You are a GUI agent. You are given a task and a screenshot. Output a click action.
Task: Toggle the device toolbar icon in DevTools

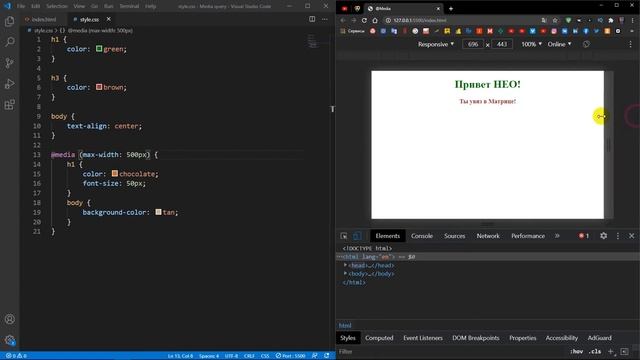coord(357,236)
